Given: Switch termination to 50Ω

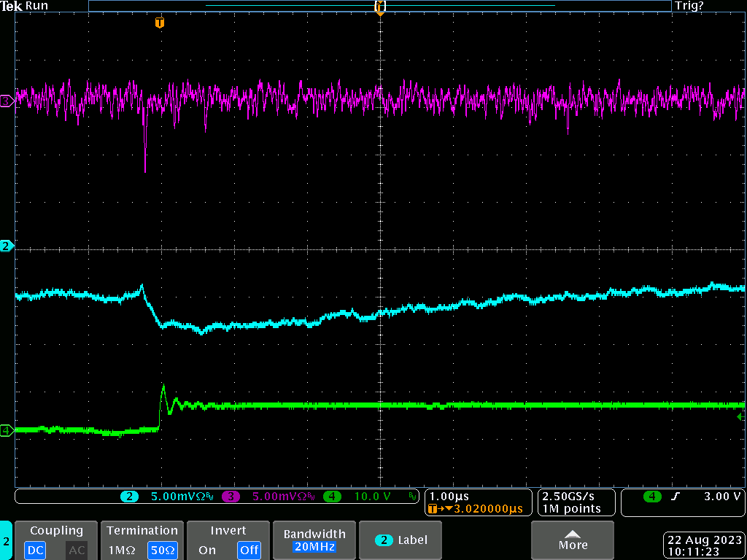Looking at the screenshot, I should 162,550.
